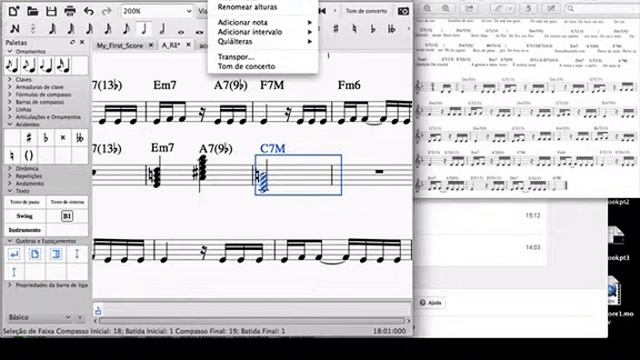Close the A_Rã* tab
Screen dimensions: 640x360
tap(188, 44)
